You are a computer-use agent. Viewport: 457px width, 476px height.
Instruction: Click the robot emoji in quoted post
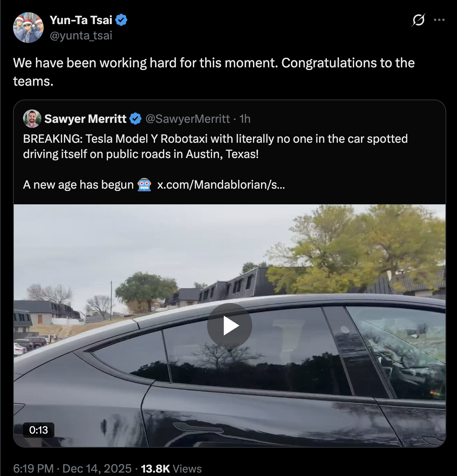tap(144, 185)
